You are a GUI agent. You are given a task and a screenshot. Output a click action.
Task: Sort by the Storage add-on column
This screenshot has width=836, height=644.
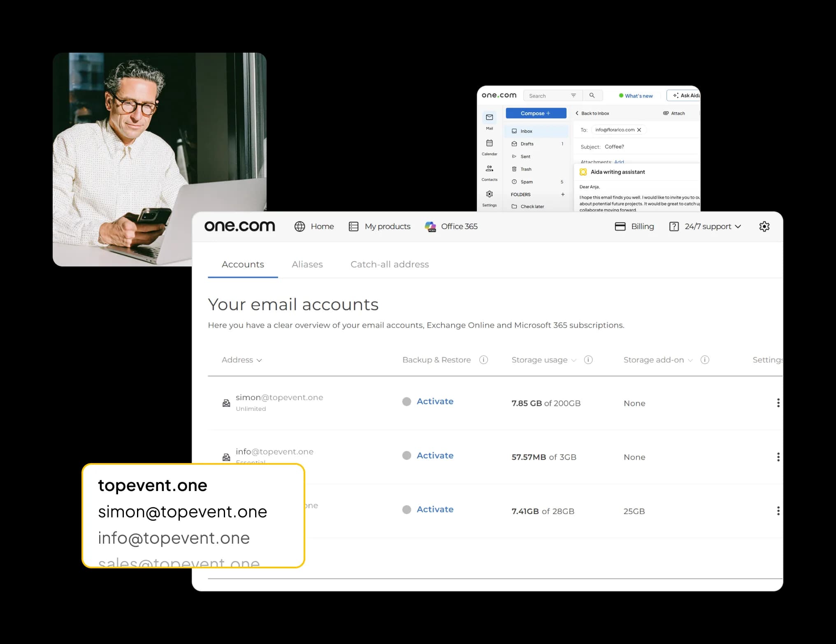[658, 360]
